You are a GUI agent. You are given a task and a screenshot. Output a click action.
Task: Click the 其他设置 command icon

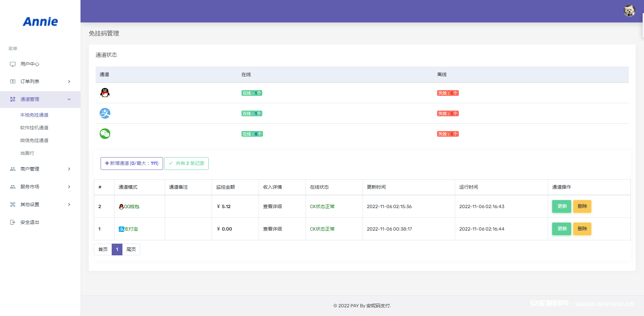pyautogui.click(x=13, y=204)
